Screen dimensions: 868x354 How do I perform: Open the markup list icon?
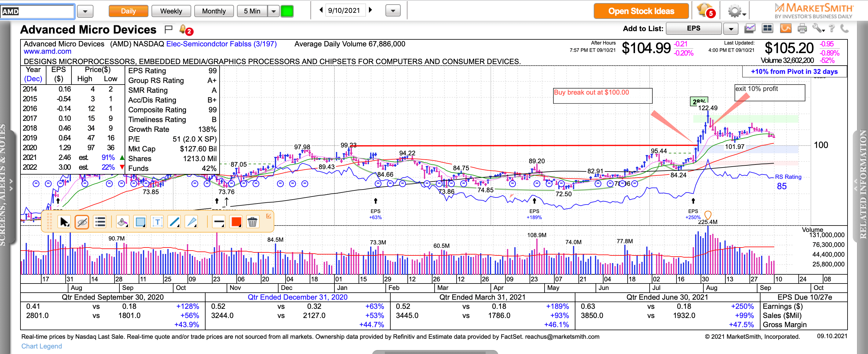[x=100, y=222]
